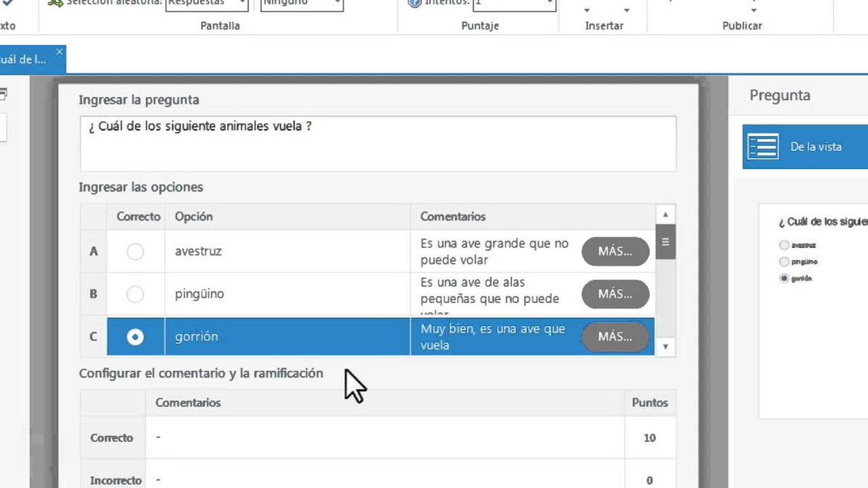Click comment 'Es una ave de alas pequeñas'
868x488 pixels.
[x=490, y=294]
